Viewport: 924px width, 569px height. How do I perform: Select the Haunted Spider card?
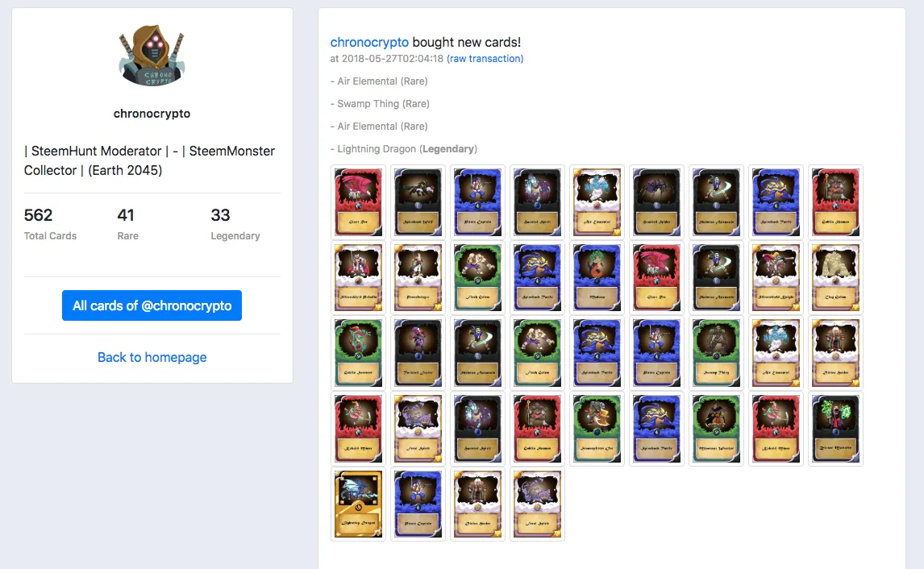coord(656,202)
